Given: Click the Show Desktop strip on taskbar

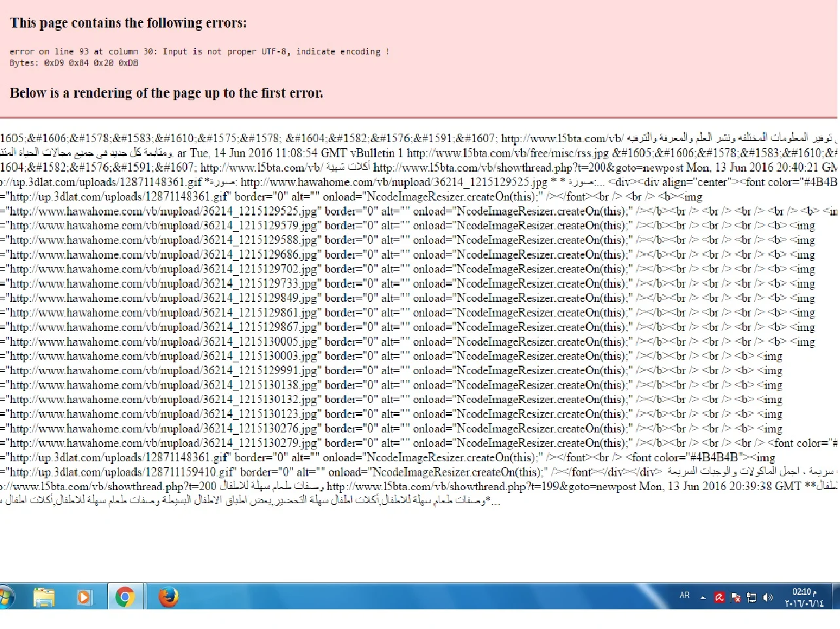Looking at the screenshot, I should tap(835, 597).
